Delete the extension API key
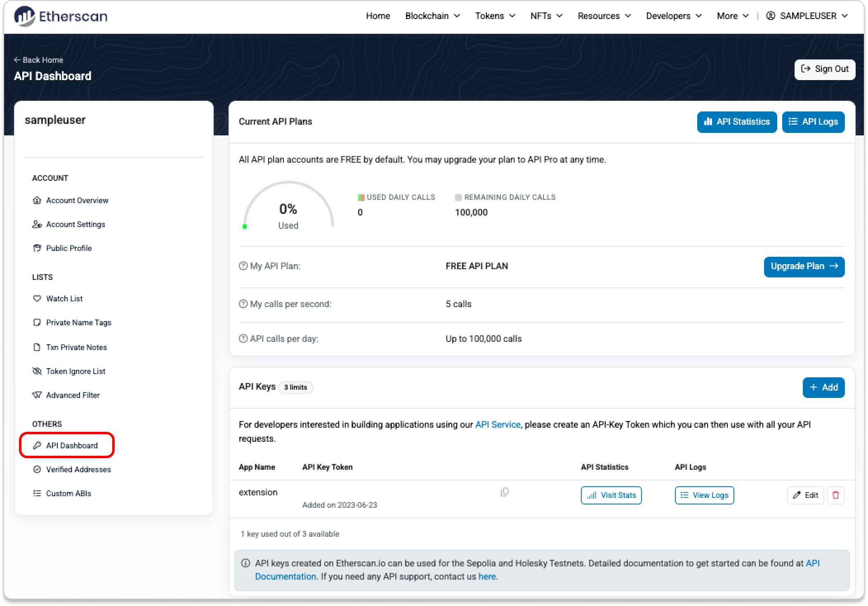The height and width of the screenshot is (606, 868). (835, 495)
